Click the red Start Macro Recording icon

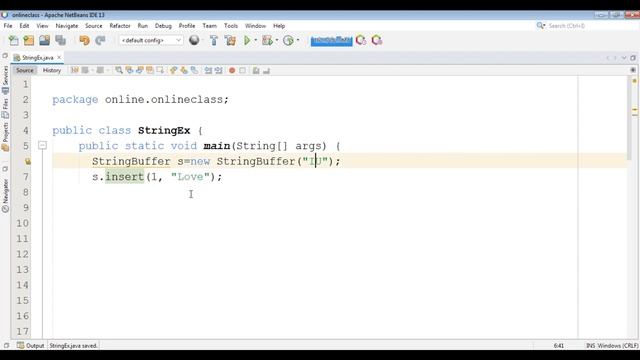(232, 71)
